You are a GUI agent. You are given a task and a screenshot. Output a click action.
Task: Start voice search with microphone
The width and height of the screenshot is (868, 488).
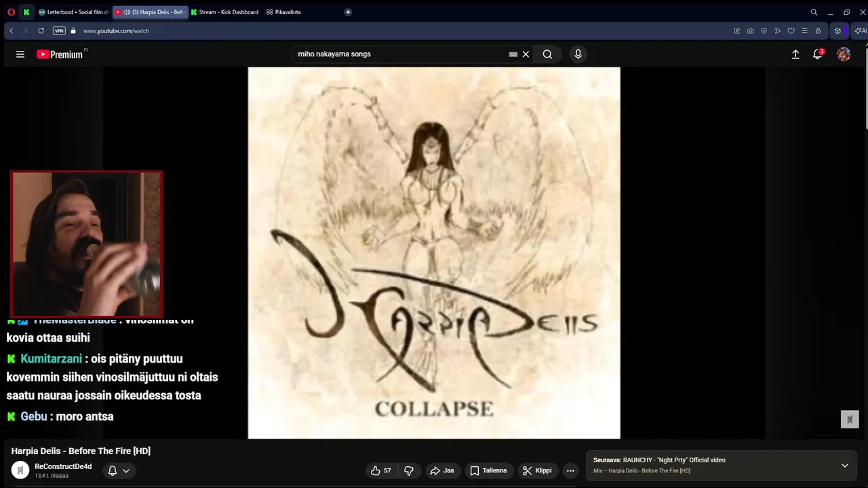[x=578, y=54]
